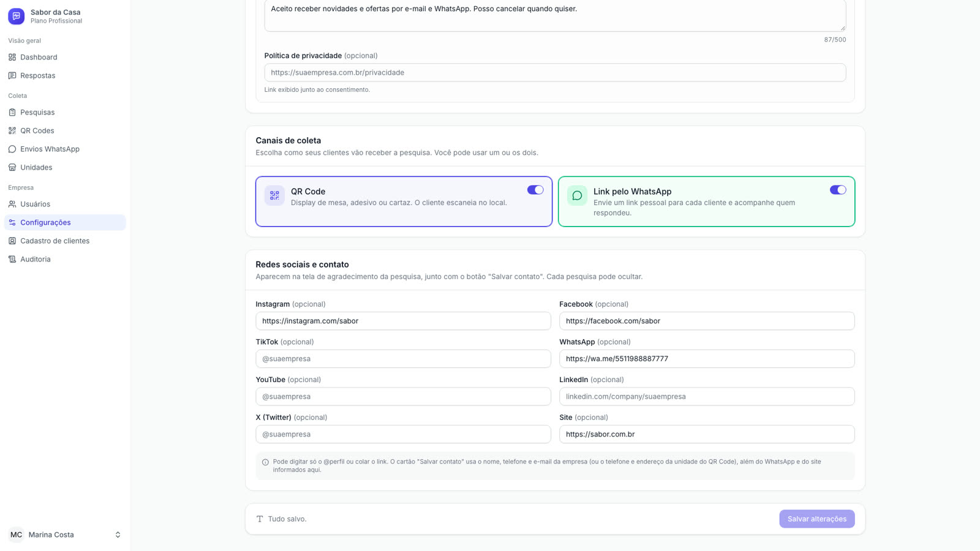Click the QR Codes sidebar icon
The image size is (980, 551).
pos(12,130)
